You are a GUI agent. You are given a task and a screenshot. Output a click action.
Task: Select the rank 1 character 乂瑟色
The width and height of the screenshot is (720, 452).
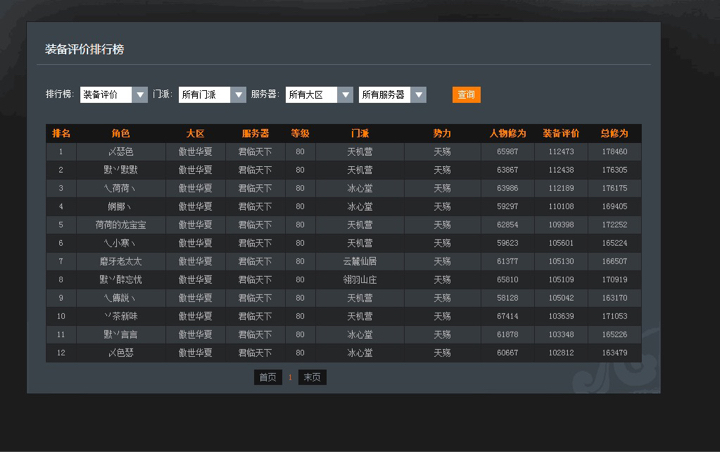(121, 152)
